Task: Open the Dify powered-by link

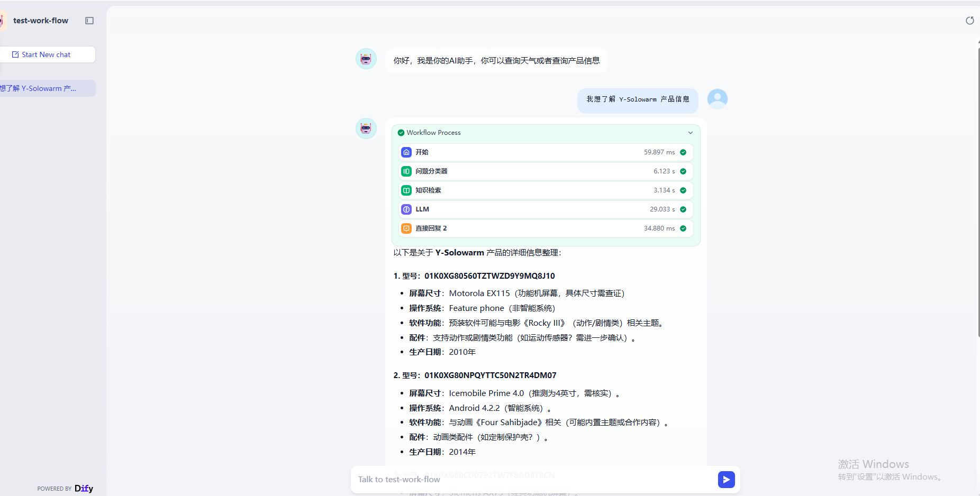Action: (84, 488)
